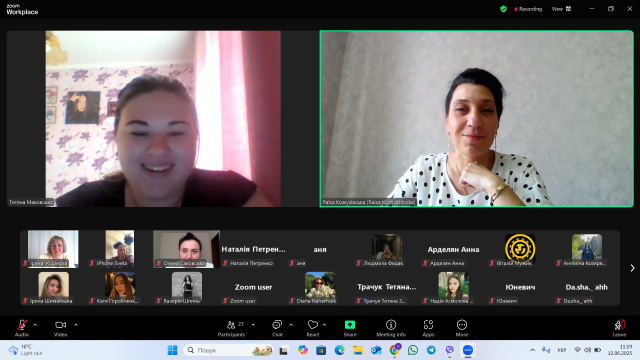Image resolution: width=640 pixels, height=360 pixels.
Task: Select the аня participant tile
Action: tap(320, 249)
